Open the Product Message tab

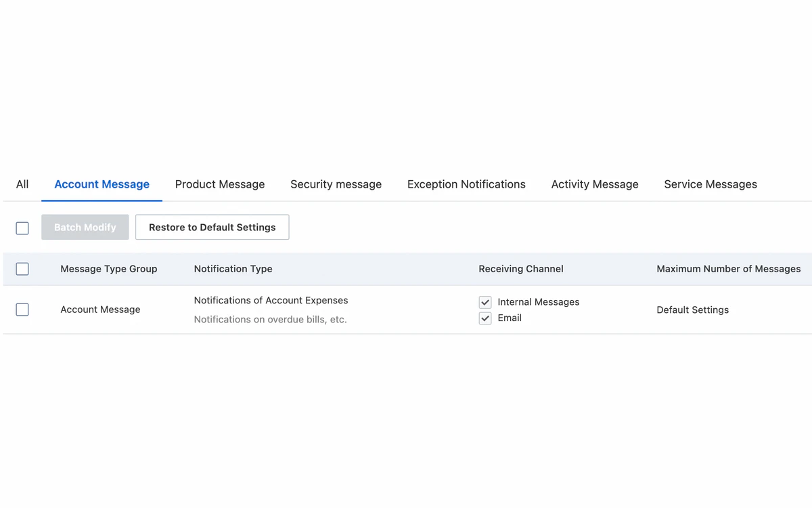tap(220, 184)
